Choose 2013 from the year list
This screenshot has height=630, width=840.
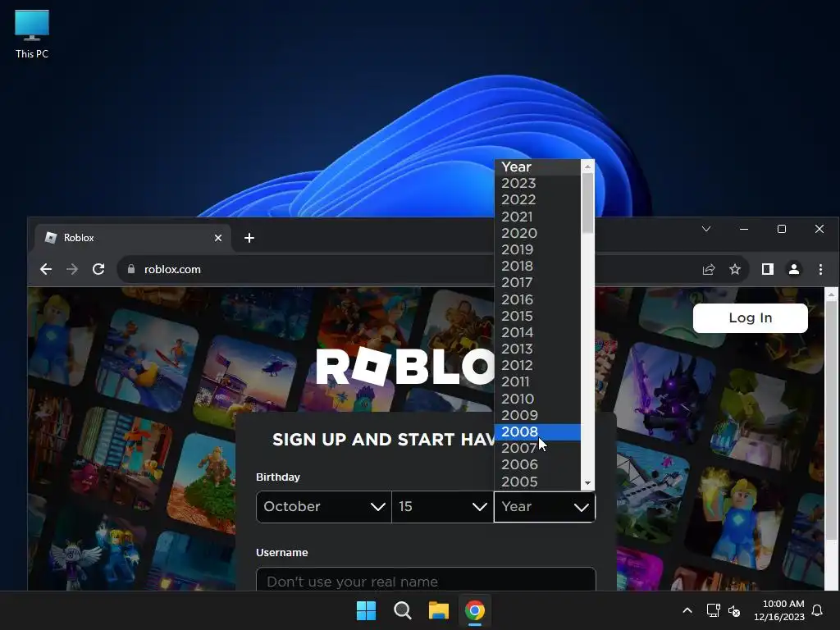pos(537,349)
